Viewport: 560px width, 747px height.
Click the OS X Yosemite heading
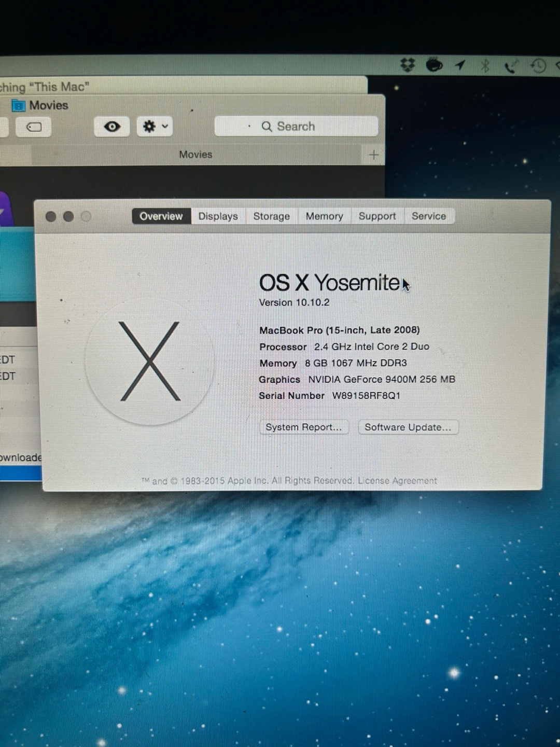(x=330, y=283)
